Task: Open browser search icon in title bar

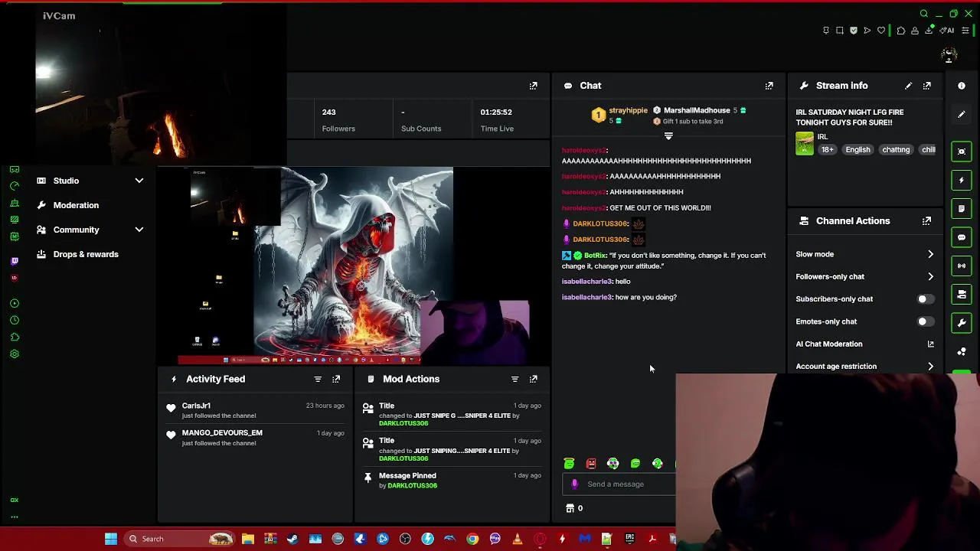Action: 924,14
